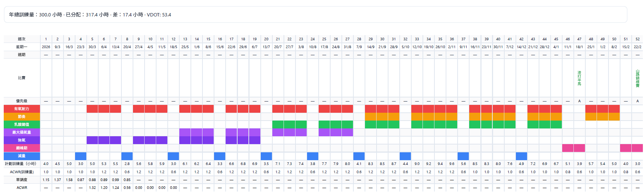Click the annual training total summary bar

coord(316,15)
